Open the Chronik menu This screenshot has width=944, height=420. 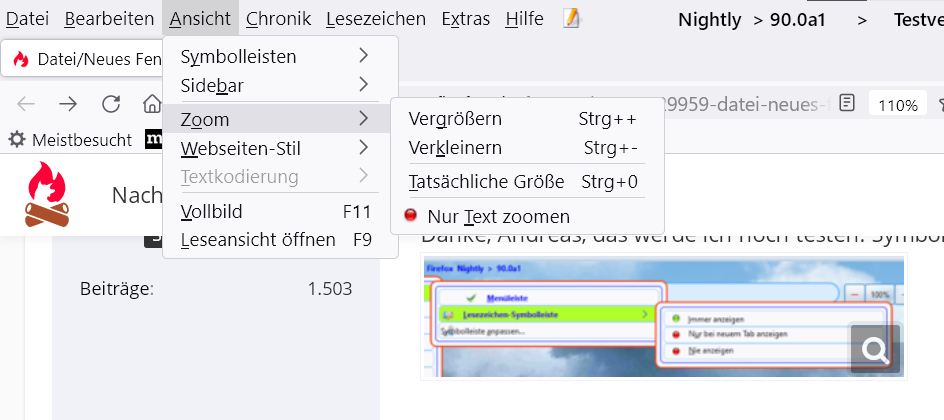tap(278, 18)
